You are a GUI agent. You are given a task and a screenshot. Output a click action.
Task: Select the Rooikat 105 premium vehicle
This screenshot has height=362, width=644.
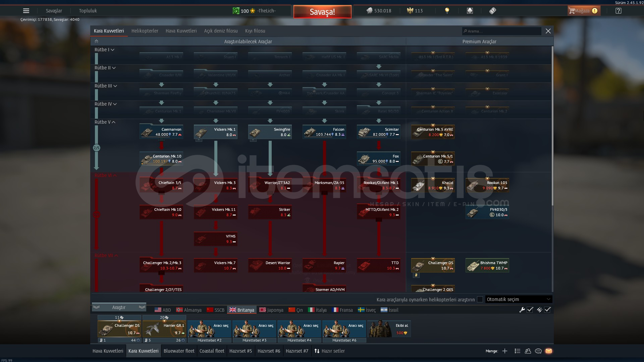tap(487, 185)
